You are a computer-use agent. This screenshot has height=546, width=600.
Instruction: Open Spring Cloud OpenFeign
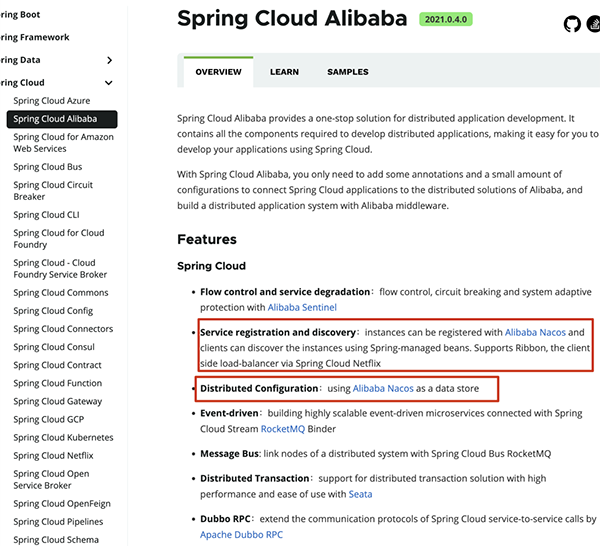[x=62, y=504]
